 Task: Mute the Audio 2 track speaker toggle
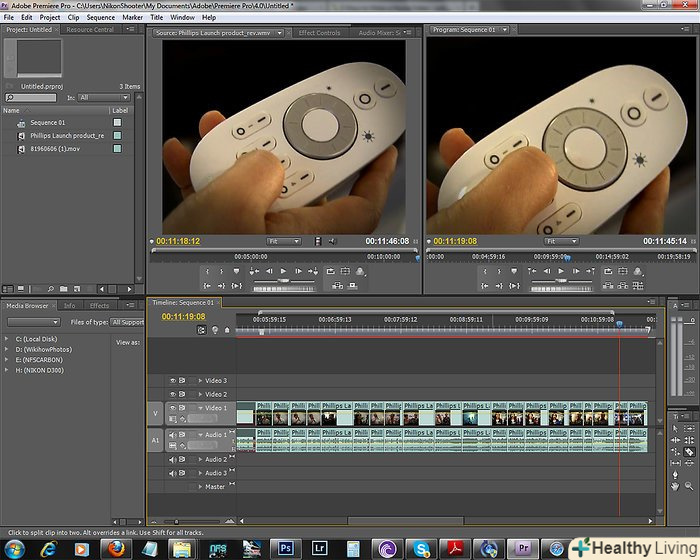click(173, 459)
